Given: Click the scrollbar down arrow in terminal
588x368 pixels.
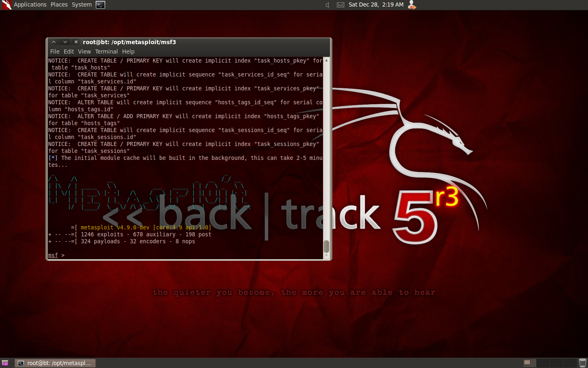Looking at the screenshot, I should pyautogui.click(x=326, y=256).
